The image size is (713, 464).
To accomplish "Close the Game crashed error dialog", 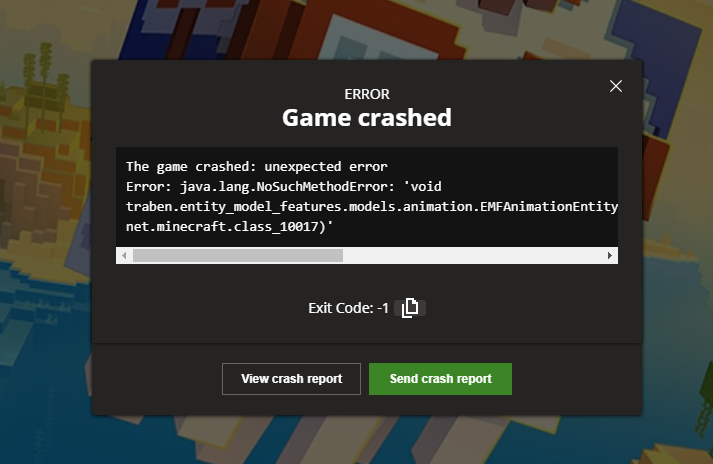I will point(616,86).
